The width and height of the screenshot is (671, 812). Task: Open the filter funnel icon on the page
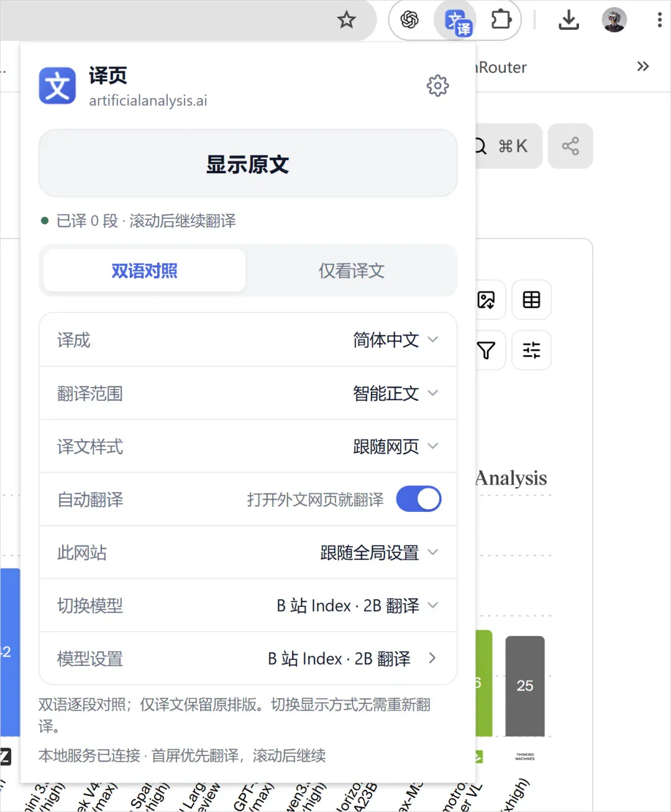point(486,350)
